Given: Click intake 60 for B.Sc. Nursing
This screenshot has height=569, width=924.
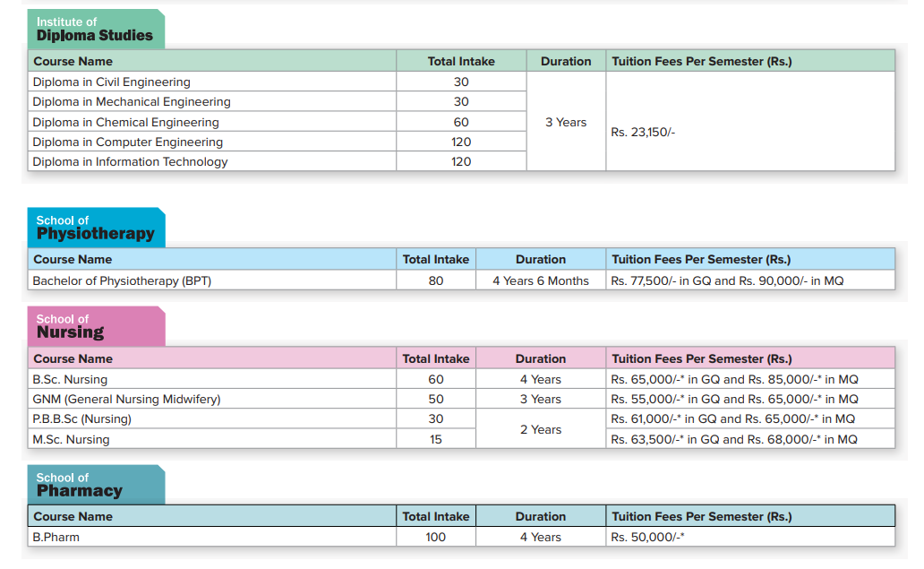Looking at the screenshot, I should (x=436, y=379).
